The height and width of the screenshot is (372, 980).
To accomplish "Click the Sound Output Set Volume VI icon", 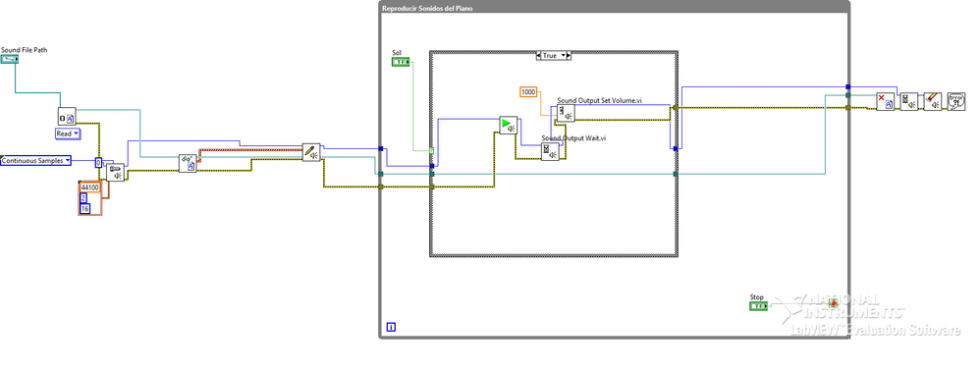I will tap(567, 113).
